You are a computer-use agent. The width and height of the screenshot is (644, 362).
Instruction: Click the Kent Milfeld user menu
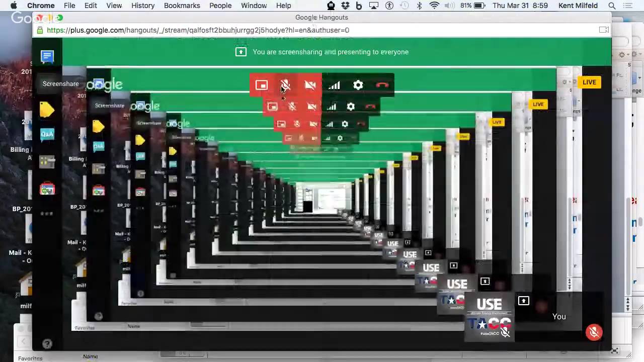pos(578,6)
